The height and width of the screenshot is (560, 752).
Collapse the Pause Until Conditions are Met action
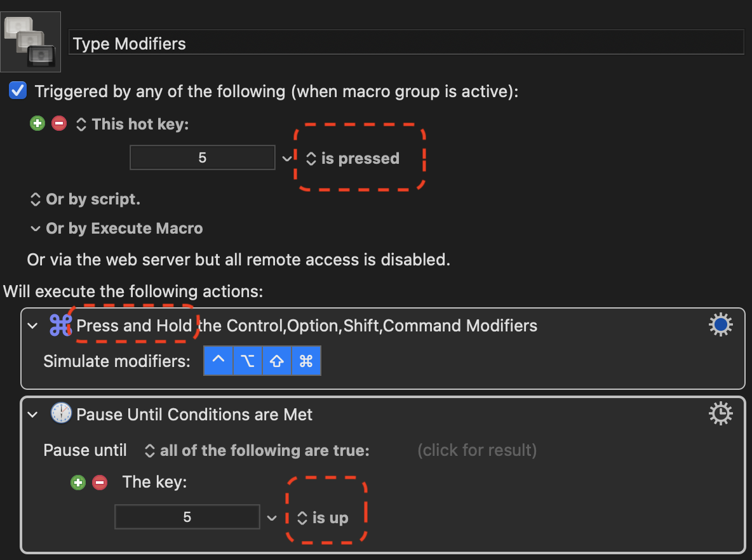click(x=32, y=414)
